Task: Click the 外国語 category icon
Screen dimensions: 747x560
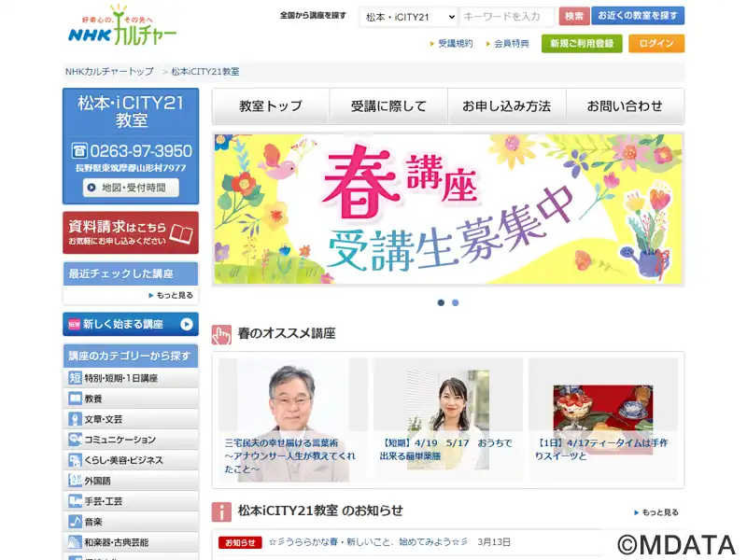Action: coord(75,481)
